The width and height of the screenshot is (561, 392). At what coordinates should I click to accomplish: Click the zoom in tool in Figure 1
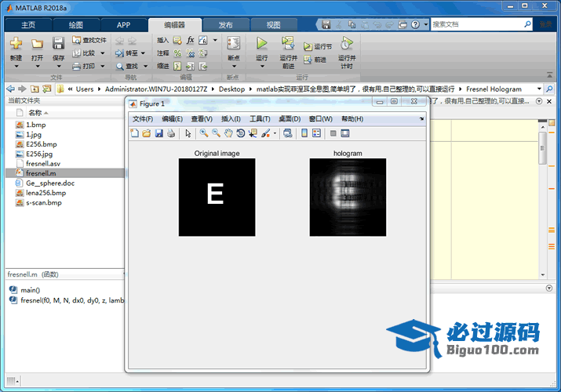point(204,133)
